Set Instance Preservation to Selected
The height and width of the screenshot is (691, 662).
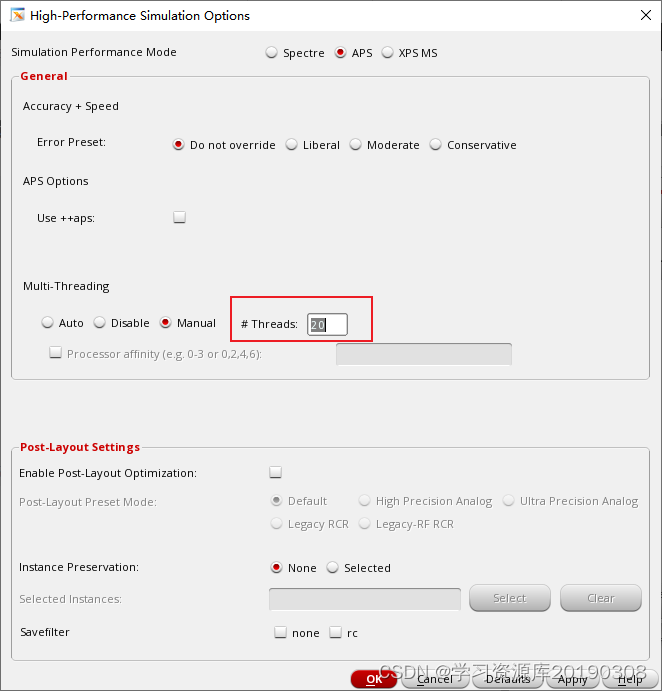tap(333, 567)
